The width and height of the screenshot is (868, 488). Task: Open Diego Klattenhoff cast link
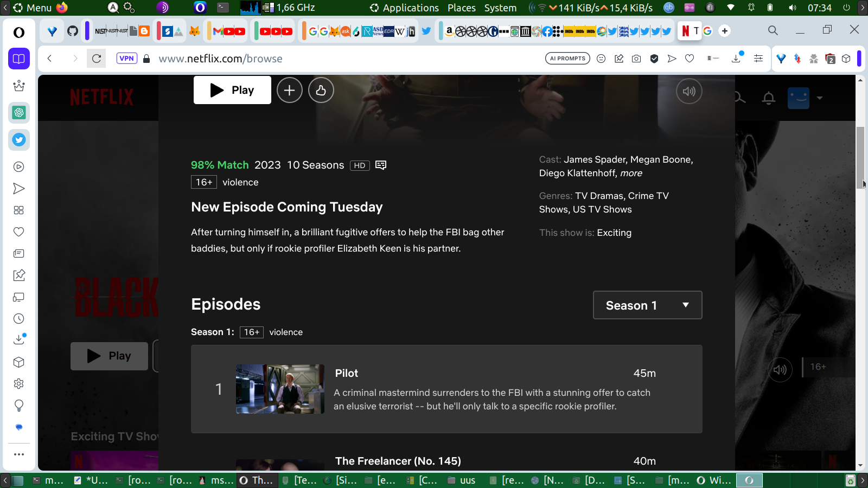[x=577, y=173]
